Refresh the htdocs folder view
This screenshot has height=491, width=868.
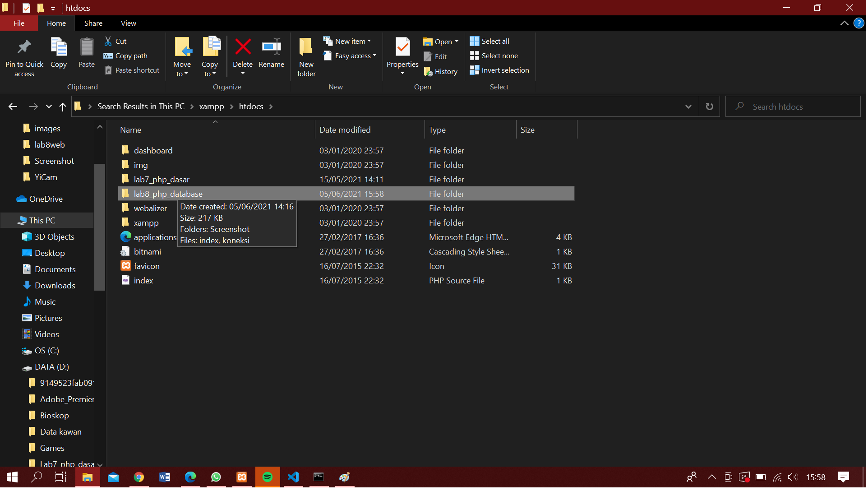click(709, 107)
